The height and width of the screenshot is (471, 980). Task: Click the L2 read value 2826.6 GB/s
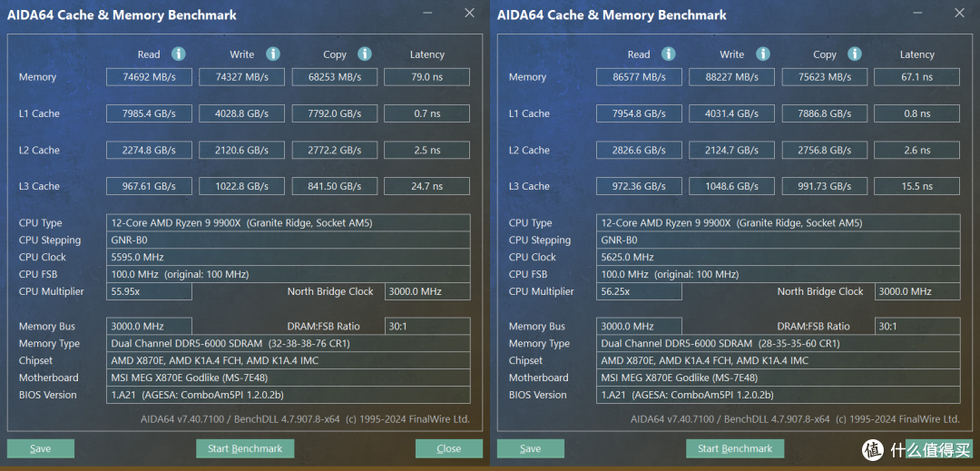(x=639, y=150)
